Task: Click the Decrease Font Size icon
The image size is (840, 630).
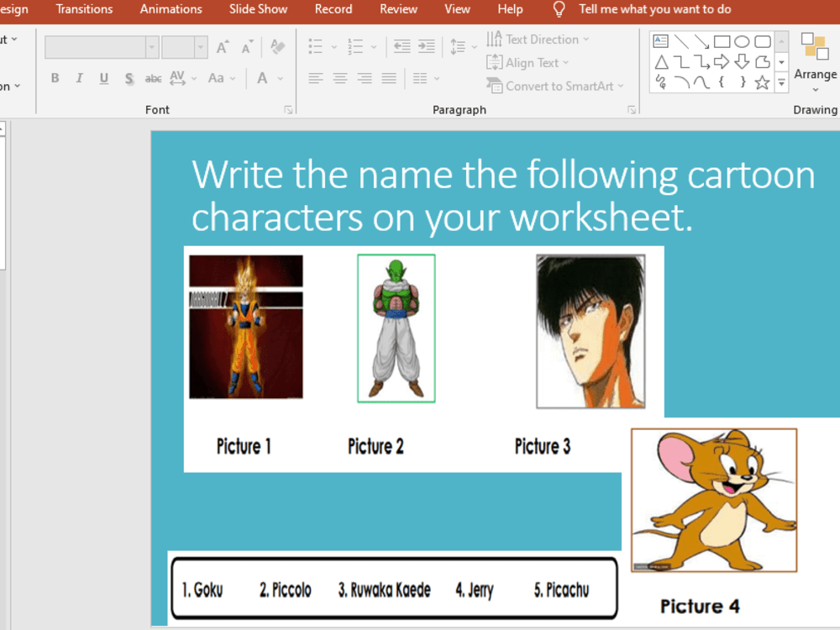Action: (247, 47)
